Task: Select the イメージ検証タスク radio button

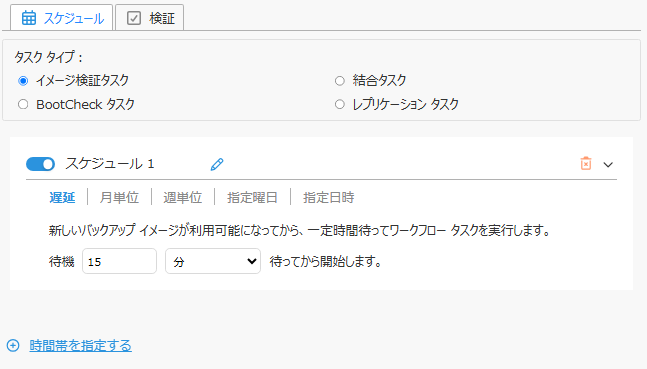Action: [23, 81]
